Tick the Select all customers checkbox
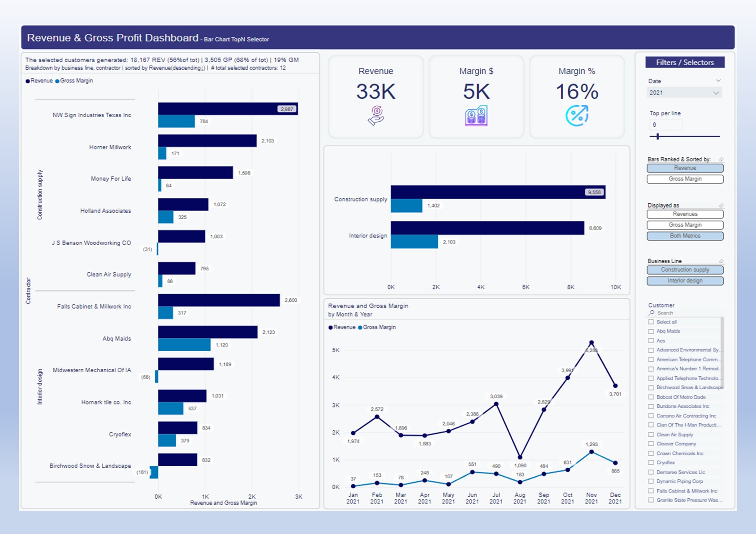The width and height of the screenshot is (756, 534). coord(651,322)
